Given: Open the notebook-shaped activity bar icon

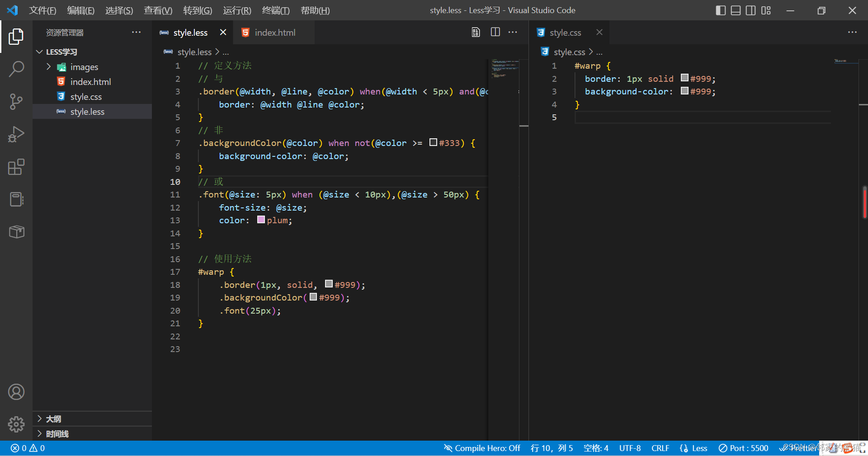Looking at the screenshot, I should [16, 199].
